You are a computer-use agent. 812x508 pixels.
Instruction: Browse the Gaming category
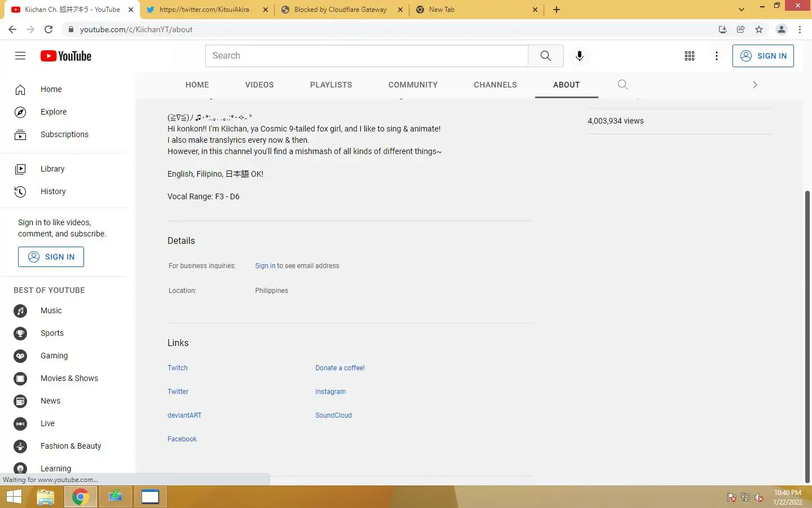[54, 356]
